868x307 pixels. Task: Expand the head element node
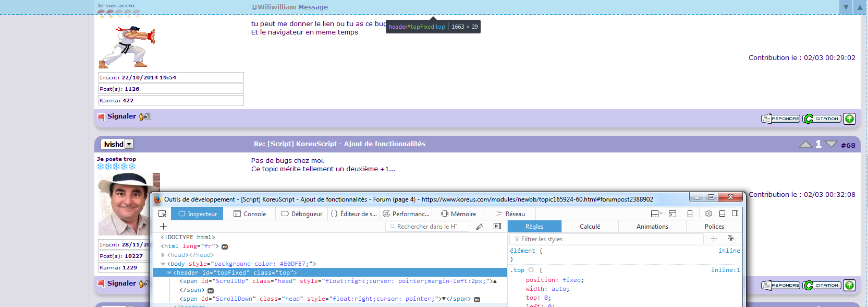163,255
